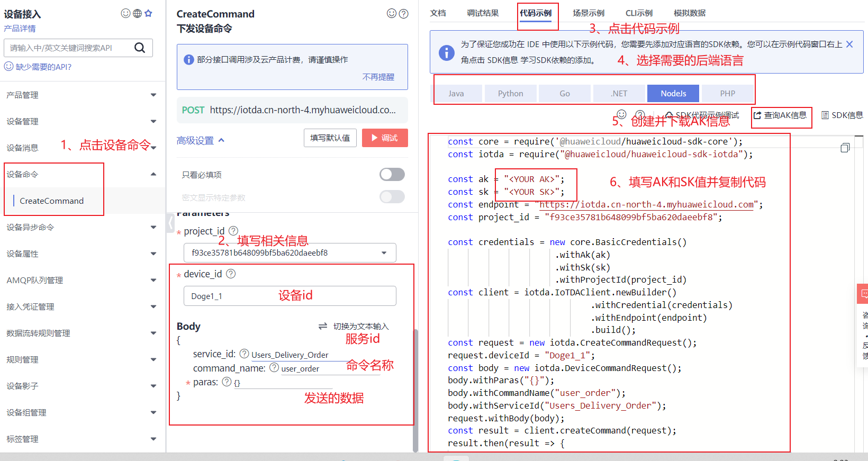Viewport: 868px width, 461px height.
Task: Expand the 设备属性 menu
Action: point(83,254)
